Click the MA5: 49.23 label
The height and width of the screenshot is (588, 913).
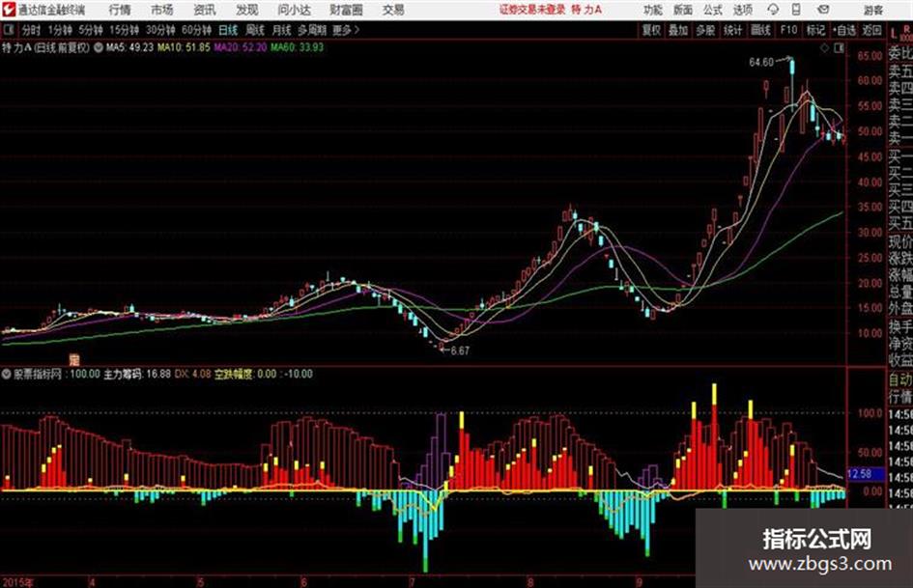point(129,47)
